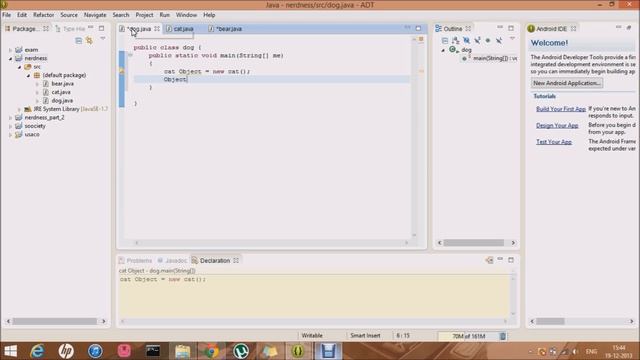
Task: Click Package Explorer horizontal scrollbar
Action: click(x=56, y=321)
